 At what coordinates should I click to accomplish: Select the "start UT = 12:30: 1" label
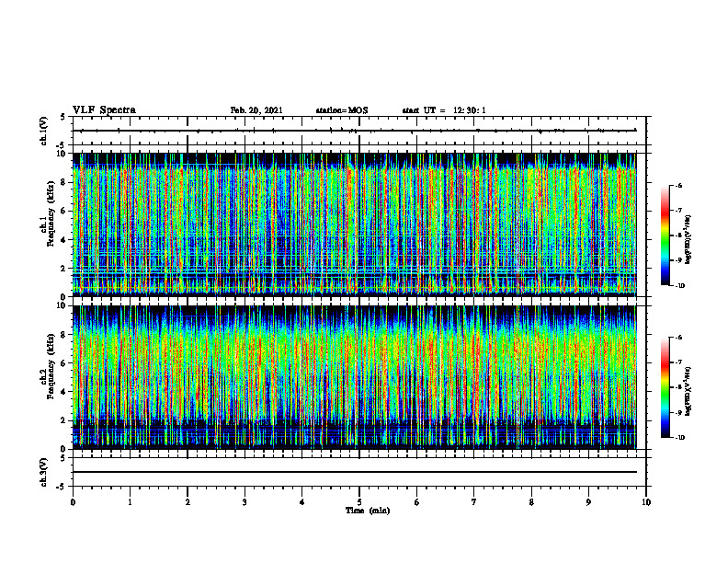pyautogui.click(x=444, y=110)
